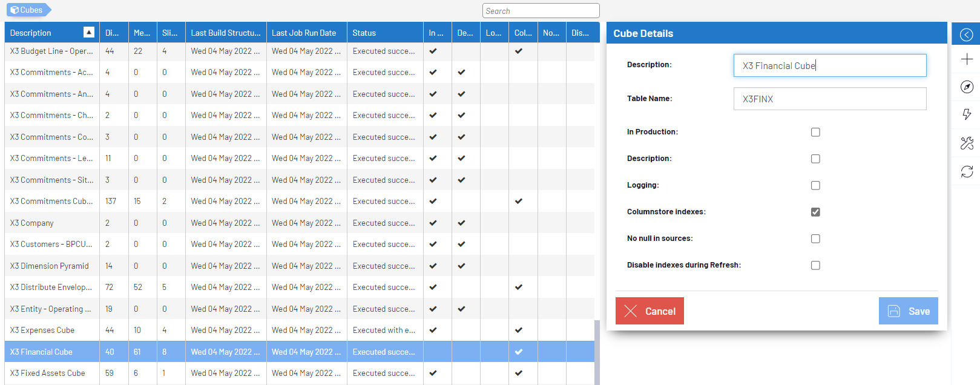Viewport: 980px width, 385px height.
Task: Click the back arrow icon in the sidebar
Action: click(967, 35)
